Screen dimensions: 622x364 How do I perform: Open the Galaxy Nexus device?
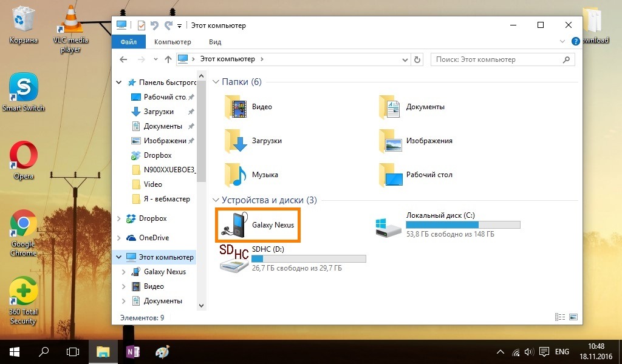pos(258,225)
